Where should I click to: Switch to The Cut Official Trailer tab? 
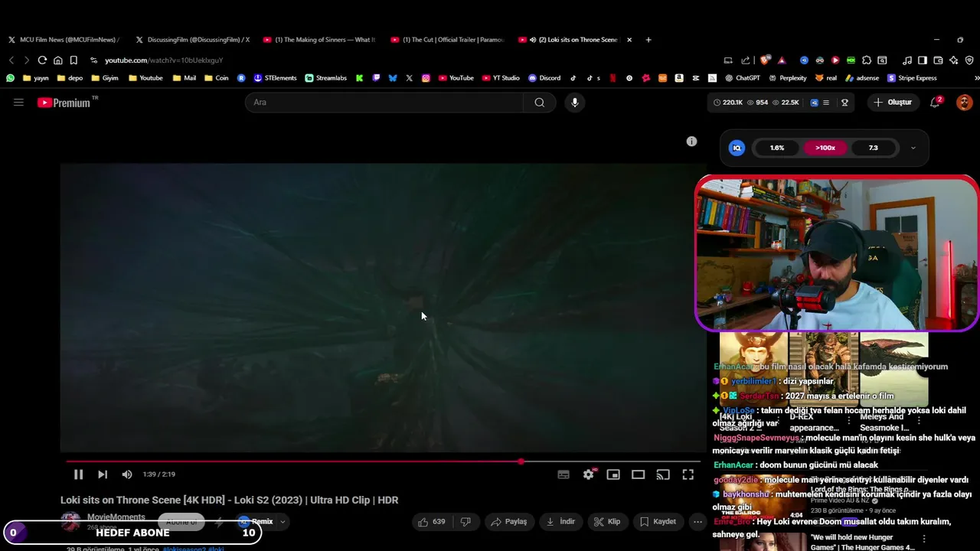(447, 40)
